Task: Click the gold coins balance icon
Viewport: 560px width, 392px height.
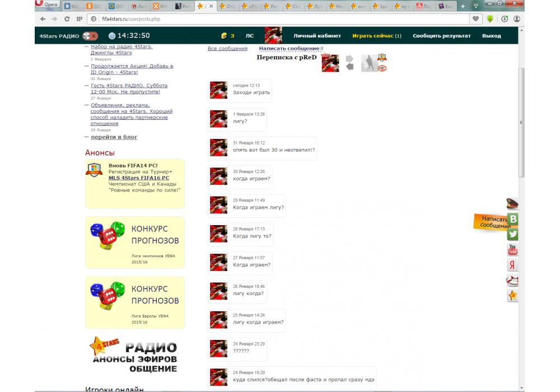Action: click(224, 36)
